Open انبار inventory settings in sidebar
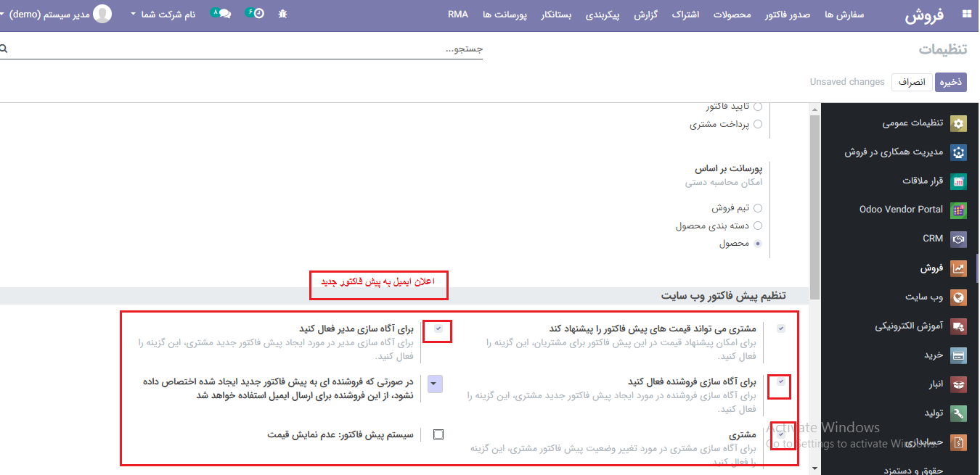This screenshot has width=980, height=475. pyautogui.click(x=933, y=384)
